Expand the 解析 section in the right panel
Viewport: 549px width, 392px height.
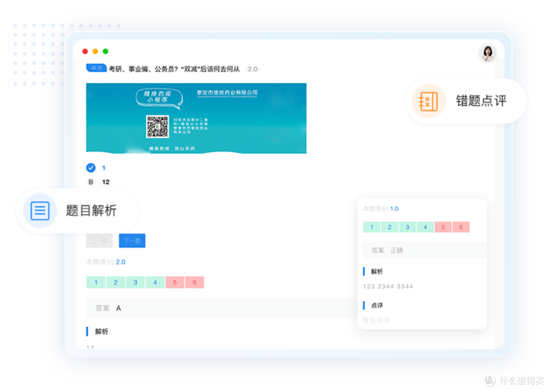point(376,271)
